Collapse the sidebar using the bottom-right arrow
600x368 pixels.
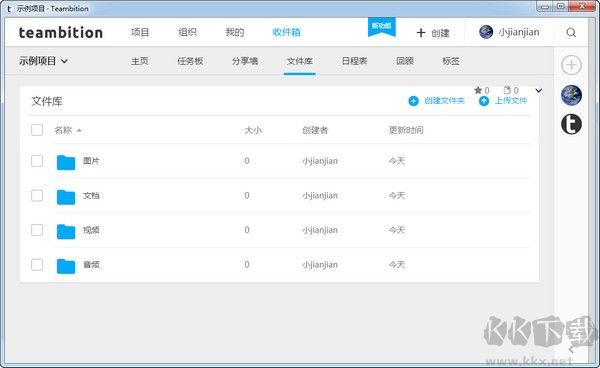pos(571,349)
